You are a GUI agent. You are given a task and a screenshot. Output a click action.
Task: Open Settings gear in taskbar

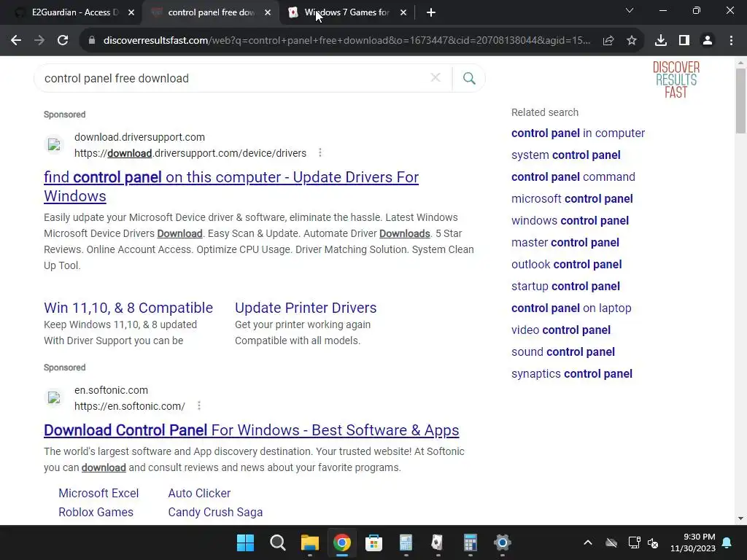click(502, 542)
